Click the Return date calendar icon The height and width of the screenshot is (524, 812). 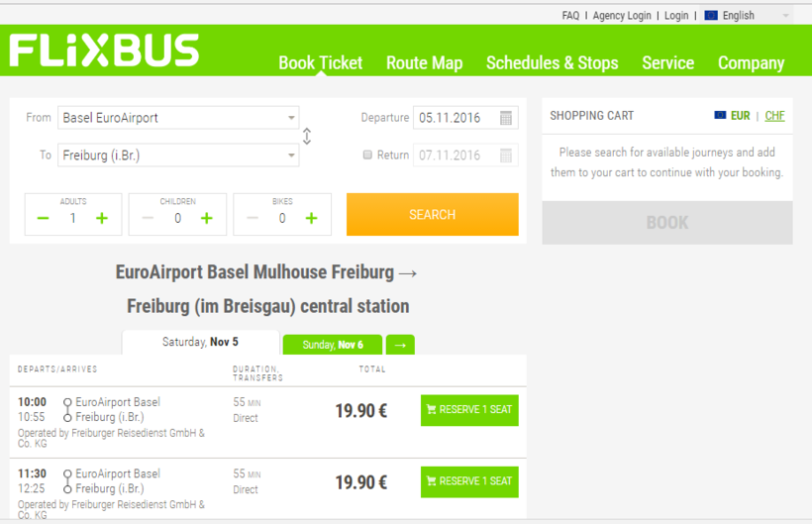pos(506,156)
